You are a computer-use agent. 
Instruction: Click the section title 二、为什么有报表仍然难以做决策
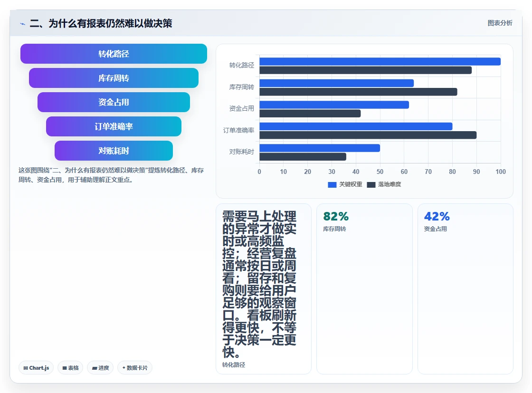101,23
